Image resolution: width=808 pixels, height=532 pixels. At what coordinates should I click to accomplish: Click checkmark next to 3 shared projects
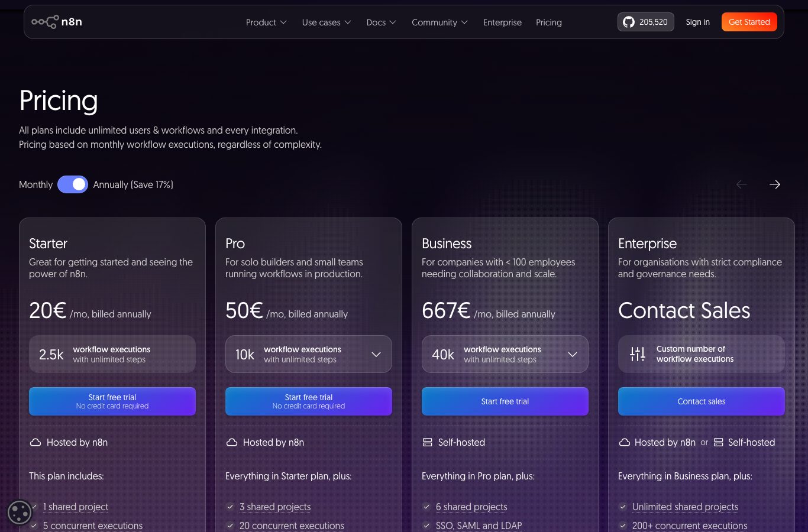230,507
